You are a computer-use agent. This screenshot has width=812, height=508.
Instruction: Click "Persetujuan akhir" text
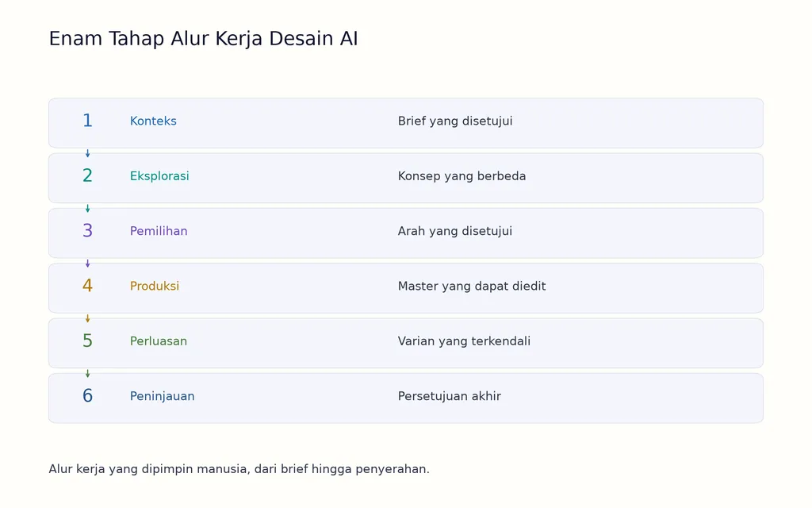450,397
